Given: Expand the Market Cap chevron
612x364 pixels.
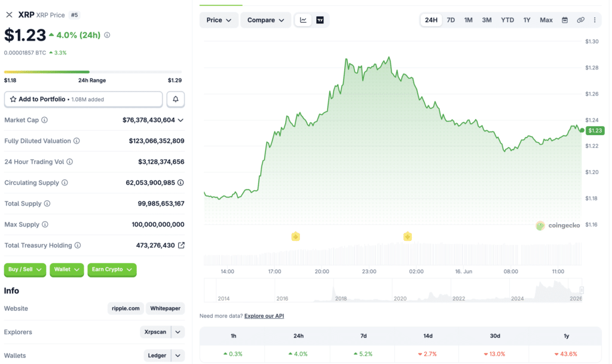Looking at the screenshot, I should tap(180, 120).
